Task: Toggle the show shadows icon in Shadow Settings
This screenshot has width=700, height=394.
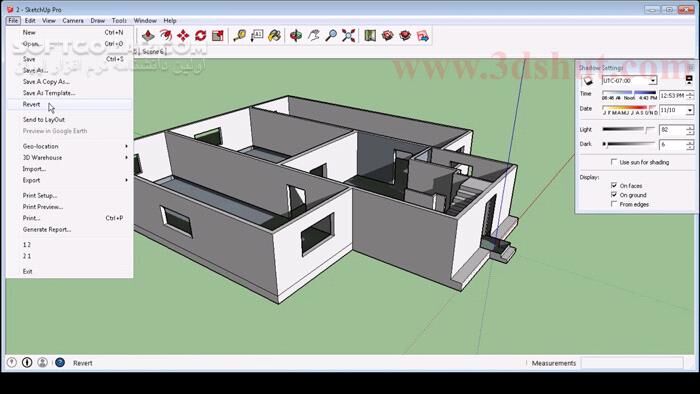Action: [588, 81]
